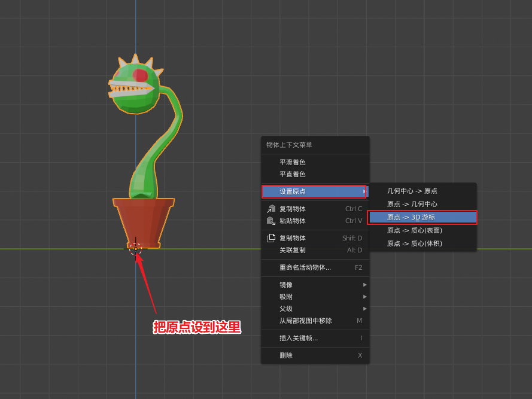
Task: Open the 设置原点 submenu
Action: click(315, 191)
